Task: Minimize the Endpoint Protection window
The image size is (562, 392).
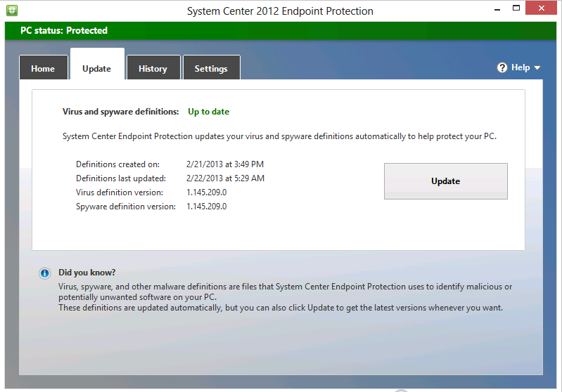Action: (497, 10)
